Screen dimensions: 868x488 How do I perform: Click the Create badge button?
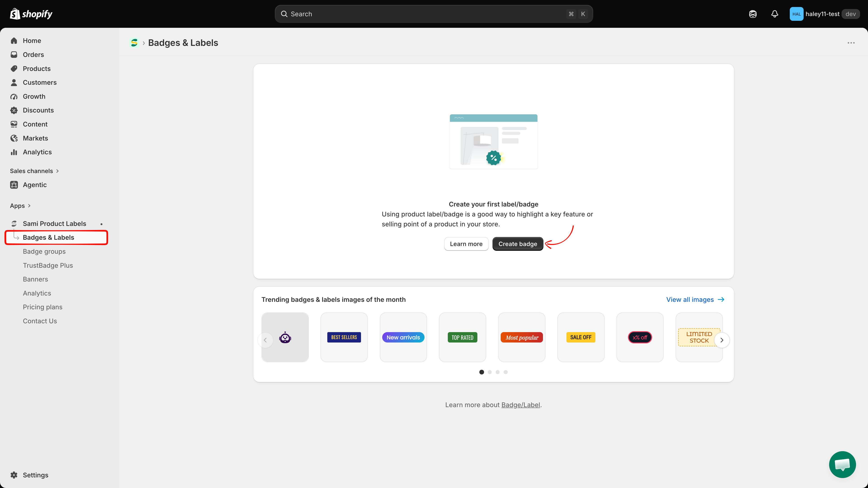(518, 244)
